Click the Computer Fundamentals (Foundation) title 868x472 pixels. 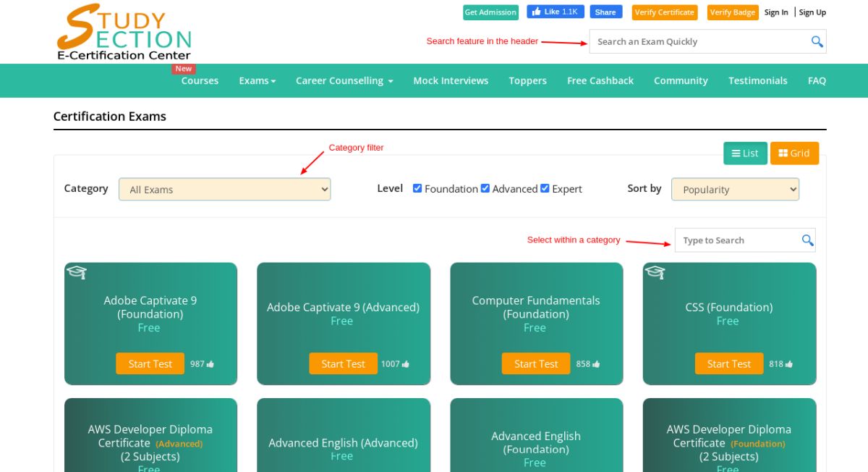pyautogui.click(x=536, y=307)
